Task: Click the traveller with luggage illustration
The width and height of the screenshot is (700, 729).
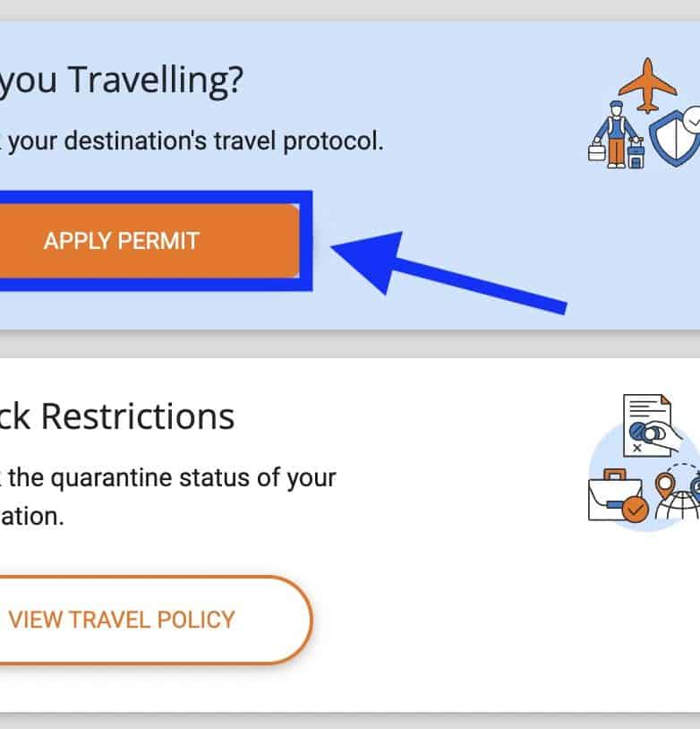Action: click(x=618, y=134)
